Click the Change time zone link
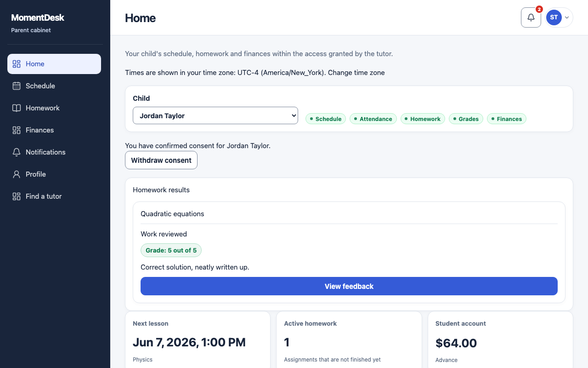Viewport: 588px width, 368px height. 356,73
